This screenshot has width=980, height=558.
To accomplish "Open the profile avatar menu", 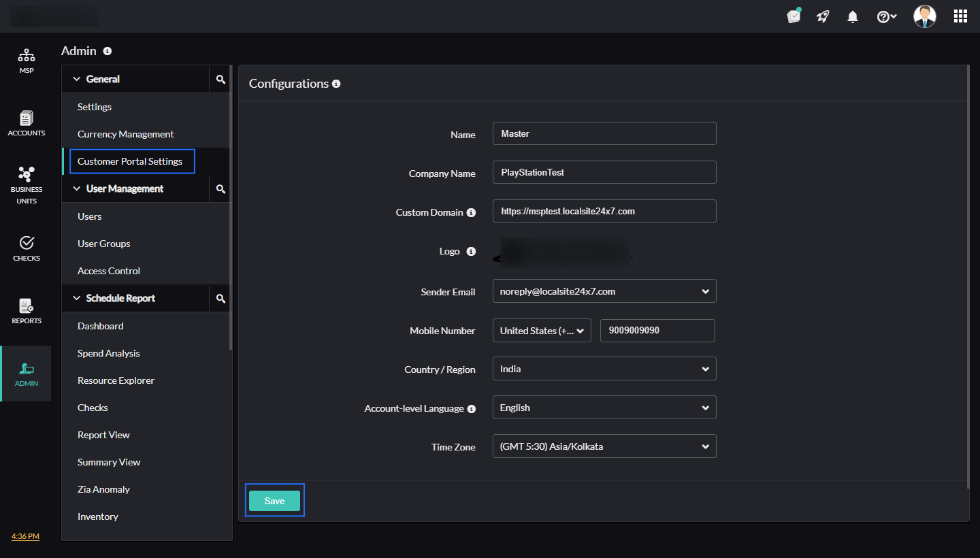I will click(924, 16).
